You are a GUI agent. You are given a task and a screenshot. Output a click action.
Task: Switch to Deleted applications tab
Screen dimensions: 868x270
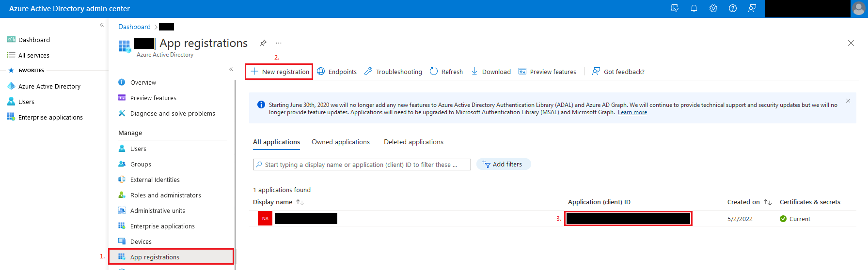[413, 142]
